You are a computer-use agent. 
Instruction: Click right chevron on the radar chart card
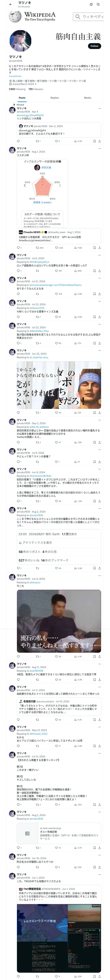coord(60,185)
